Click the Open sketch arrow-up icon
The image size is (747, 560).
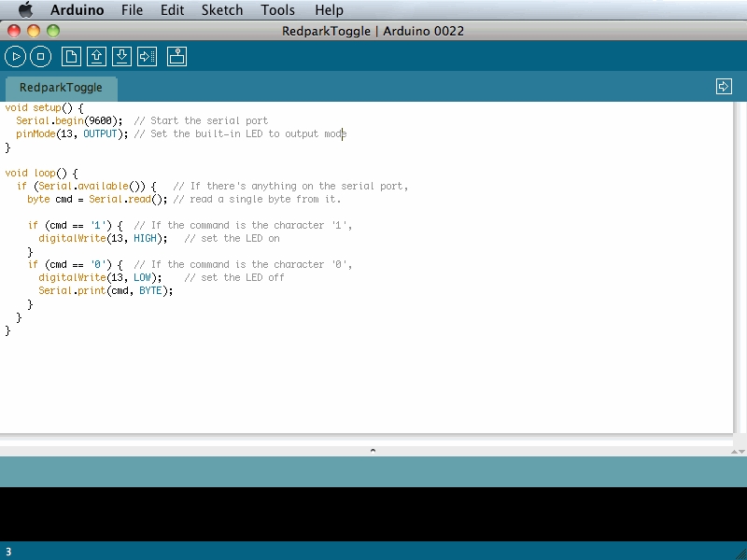[97, 57]
